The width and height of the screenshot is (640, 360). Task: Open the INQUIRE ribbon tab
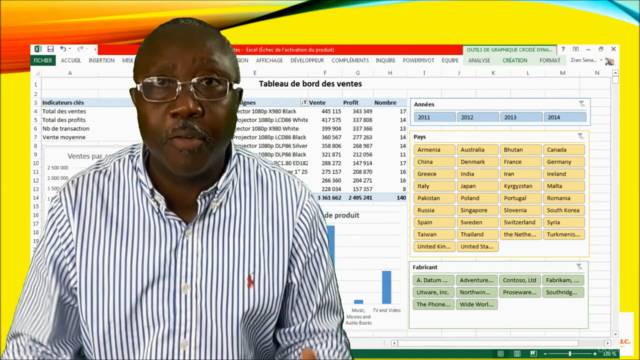(386, 60)
